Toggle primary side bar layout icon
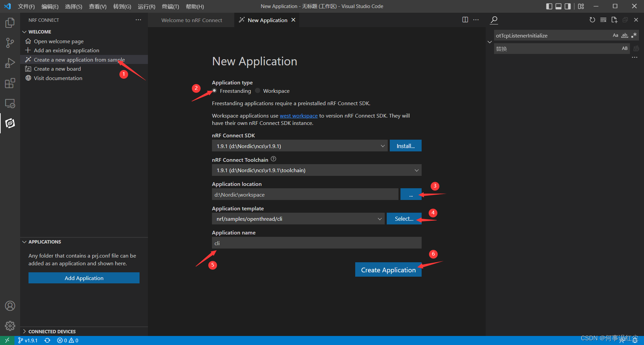644x345 pixels. pos(549,6)
